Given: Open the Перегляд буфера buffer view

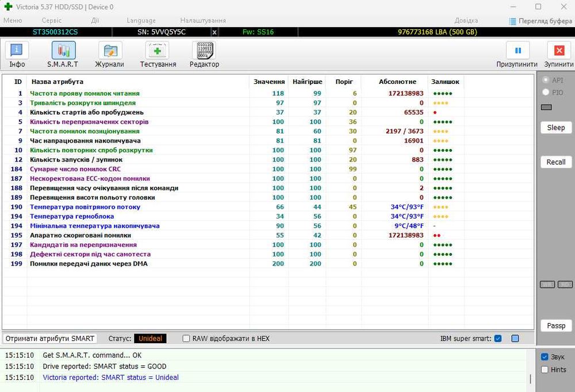Looking at the screenshot, I should pyautogui.click(x=540, y=21).
